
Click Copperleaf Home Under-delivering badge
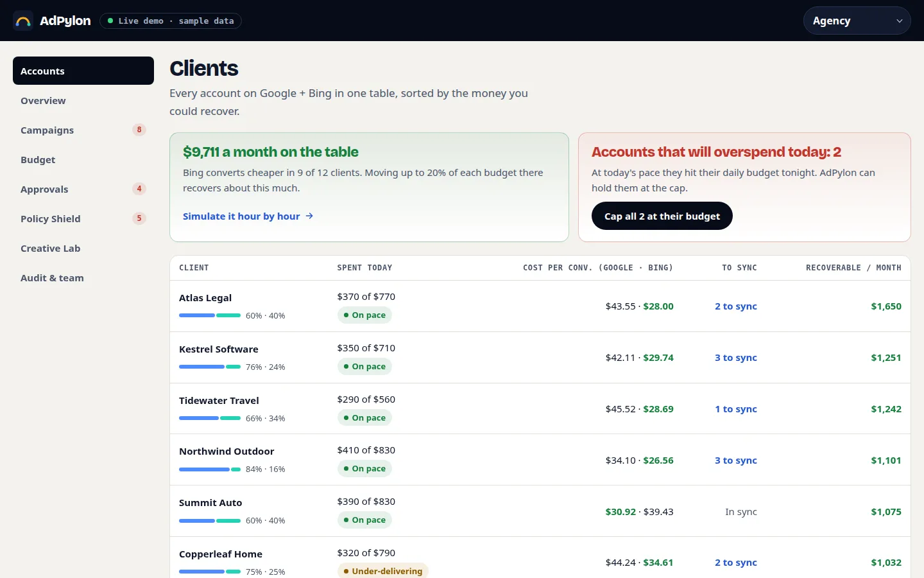pyautogui.click(x=383, y=571)
